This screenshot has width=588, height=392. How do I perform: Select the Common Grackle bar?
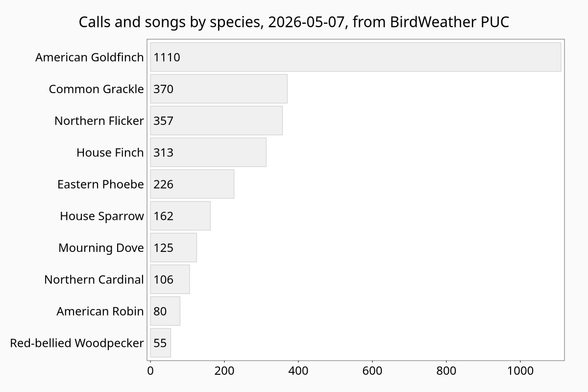[x=219, y=89]
